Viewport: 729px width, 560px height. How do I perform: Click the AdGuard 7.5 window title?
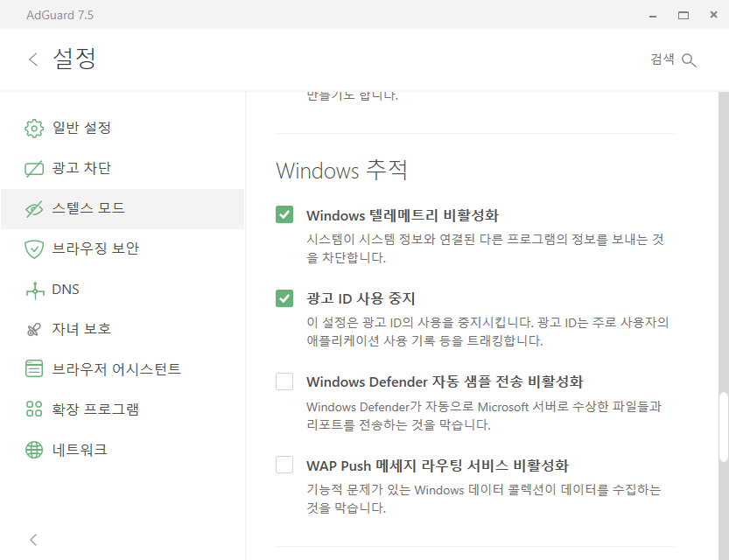coord(60,15)
